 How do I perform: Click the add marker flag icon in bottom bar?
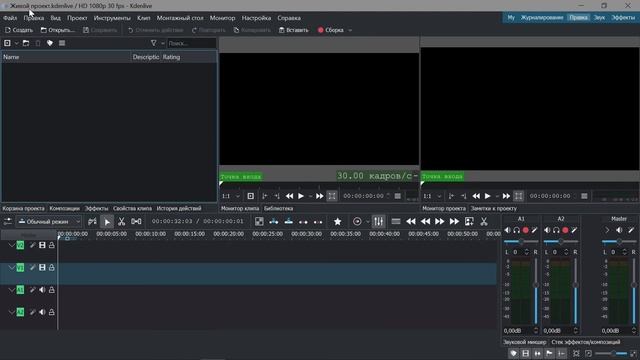[549, 353]
